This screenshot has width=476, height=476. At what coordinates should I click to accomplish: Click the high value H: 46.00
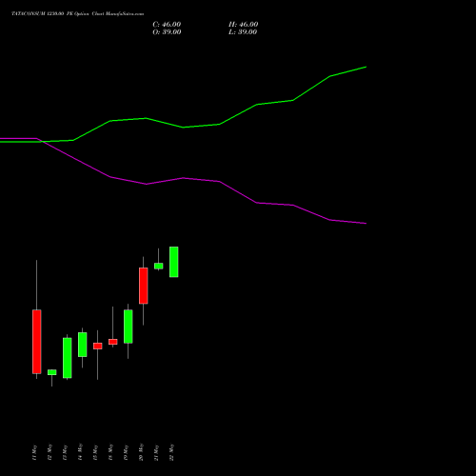click(x=243, y=25)
